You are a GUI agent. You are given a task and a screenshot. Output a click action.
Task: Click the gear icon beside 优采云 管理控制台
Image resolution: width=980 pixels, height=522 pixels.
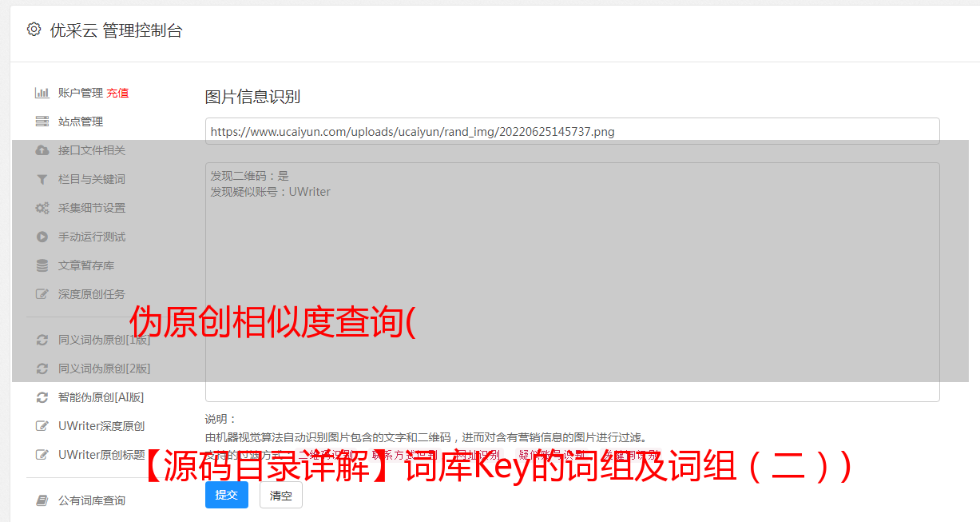[34, 30]
